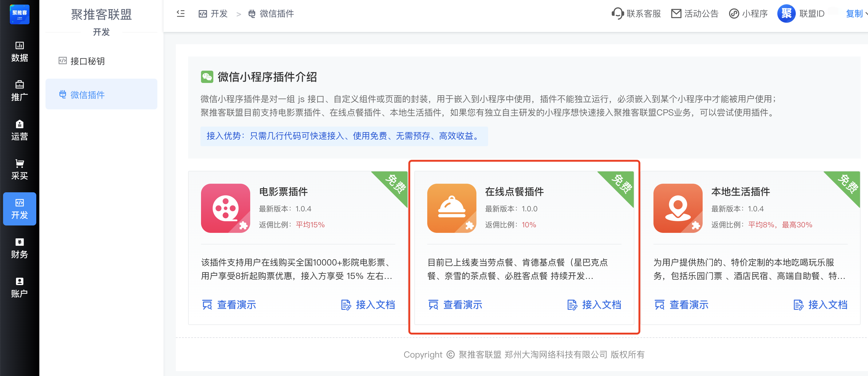Select 微信插件 in the submenu

coord(87,95)
